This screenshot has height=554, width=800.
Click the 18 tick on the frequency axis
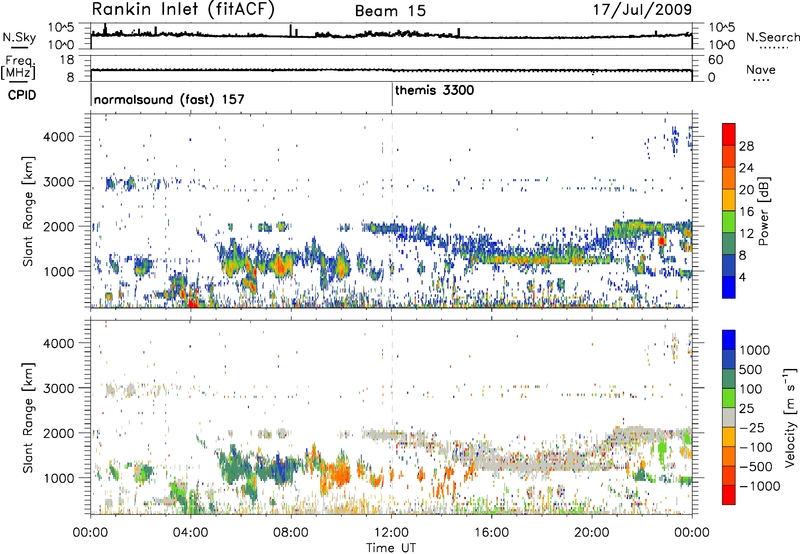[x=67, y=60]
